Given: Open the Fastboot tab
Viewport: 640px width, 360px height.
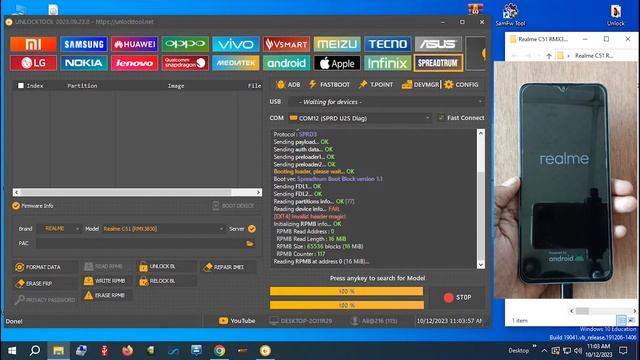Looking at the screenshot, I should click(329, 84).
